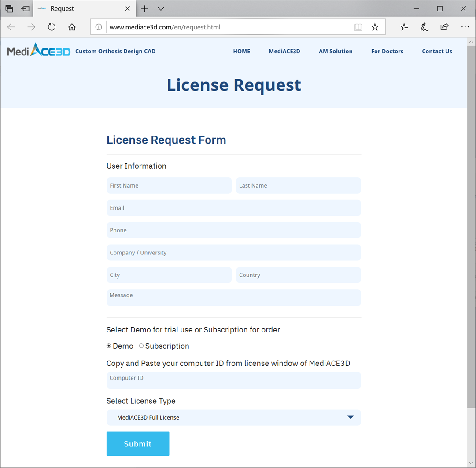The height and width of the screenshot is (468, 476).
Task: Open the AM Solution menu item
Action: click(336, 52)
